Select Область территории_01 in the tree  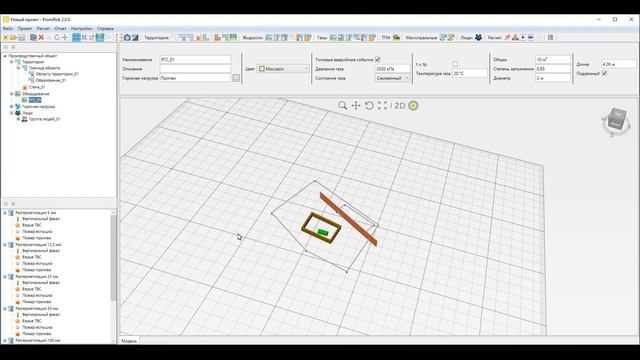coord(57,74)
